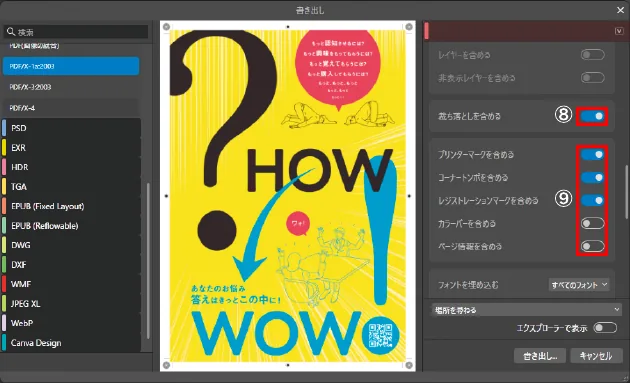Choose EPUB (Fixed Layout) format
Image resolution: width=630 pixels, height=383 pixels.
[x=71, y=206]
